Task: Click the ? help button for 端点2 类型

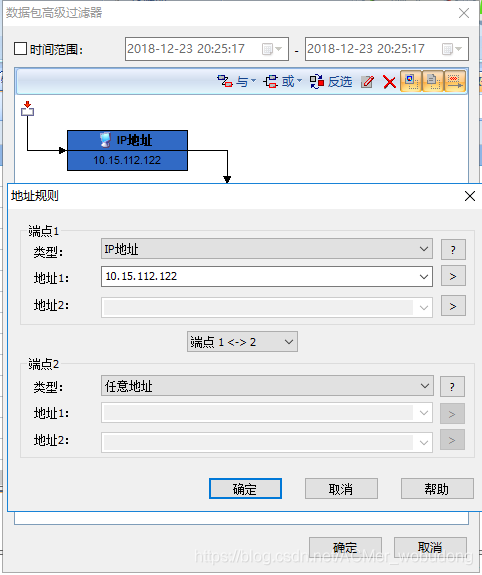Action: tap(452, 387)
